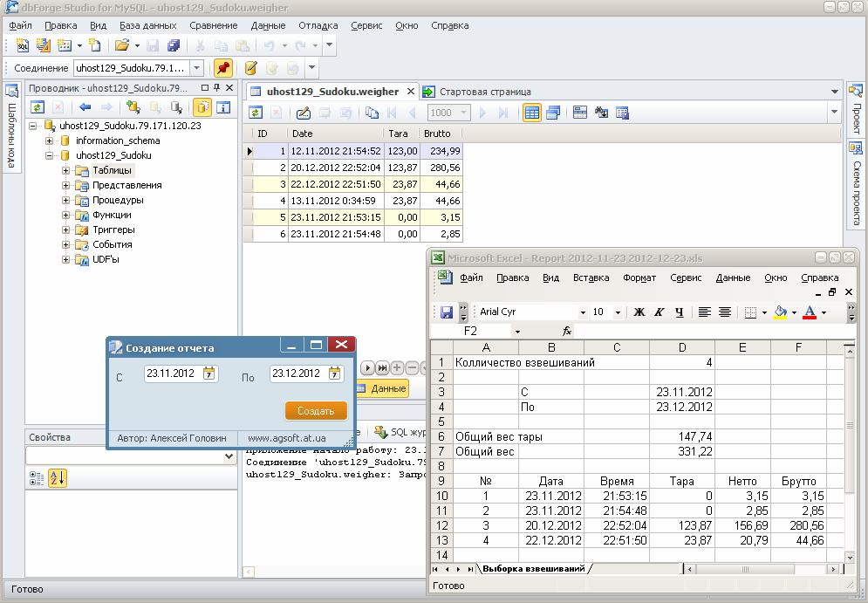The image size is (868, 603).
Task: Toggle Underline (Ч) in Excel
Action: (x=680, y=312)
